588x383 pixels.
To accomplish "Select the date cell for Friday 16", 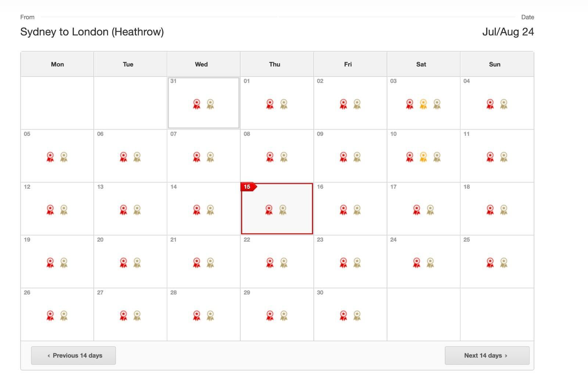I will click(350, 209).
